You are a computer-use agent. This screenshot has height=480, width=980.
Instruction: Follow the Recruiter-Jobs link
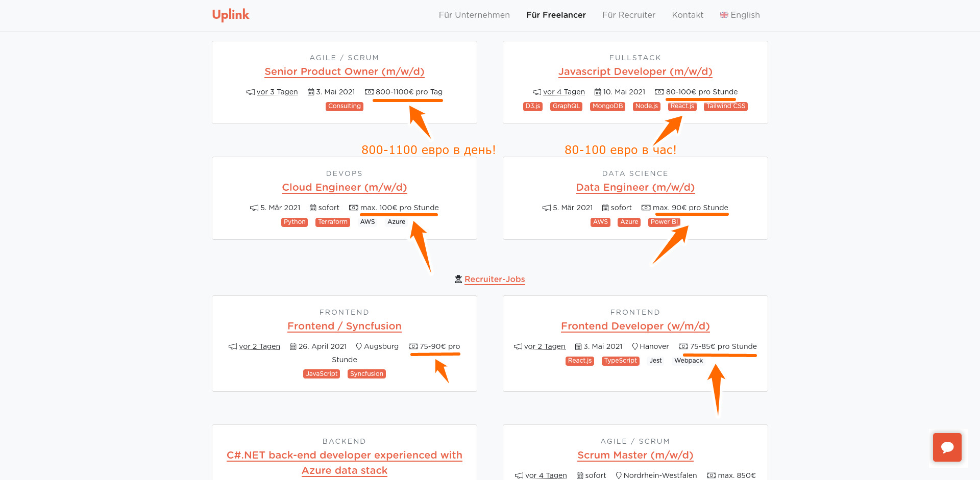pos(495,279)
